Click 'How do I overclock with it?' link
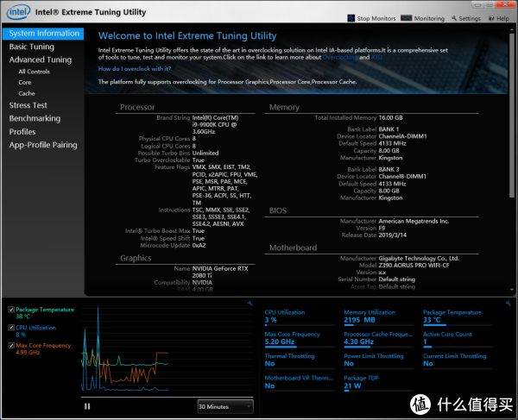Image resolution: width=518 pixels, height=420 pixels. point(135,69)
